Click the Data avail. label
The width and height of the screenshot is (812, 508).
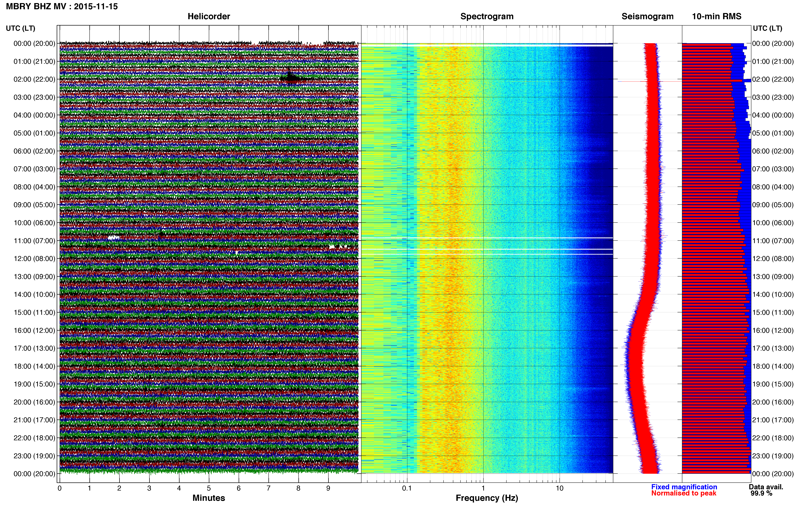coord(766,487)
